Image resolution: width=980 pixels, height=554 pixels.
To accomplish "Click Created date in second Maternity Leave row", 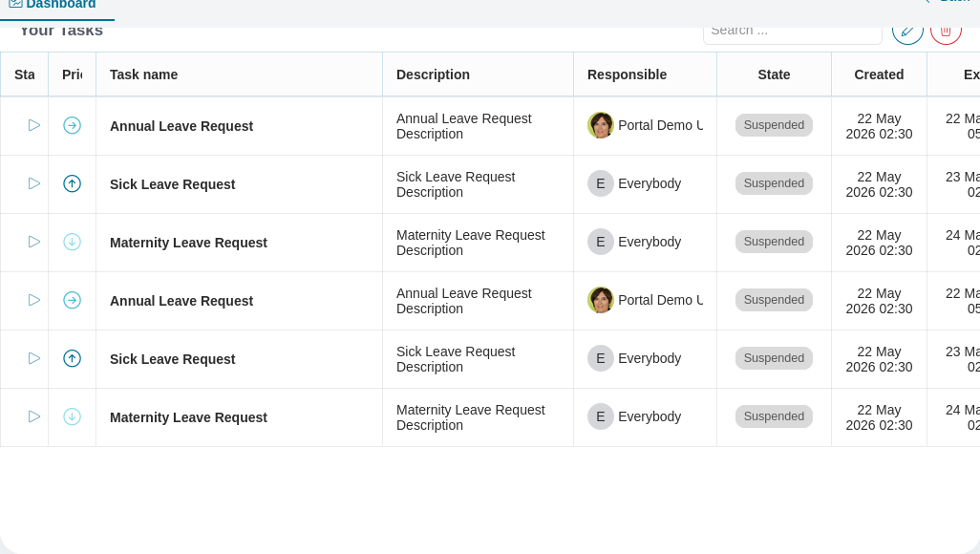I will (x=879, y=417).
